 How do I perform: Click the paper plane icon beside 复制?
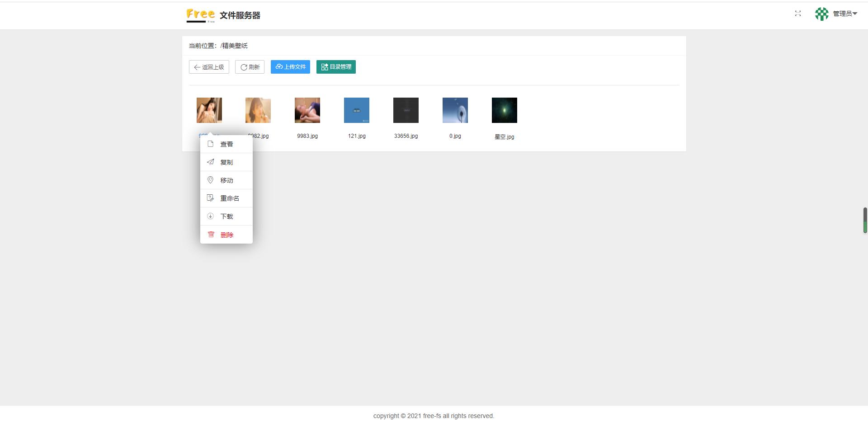point(210,162)
